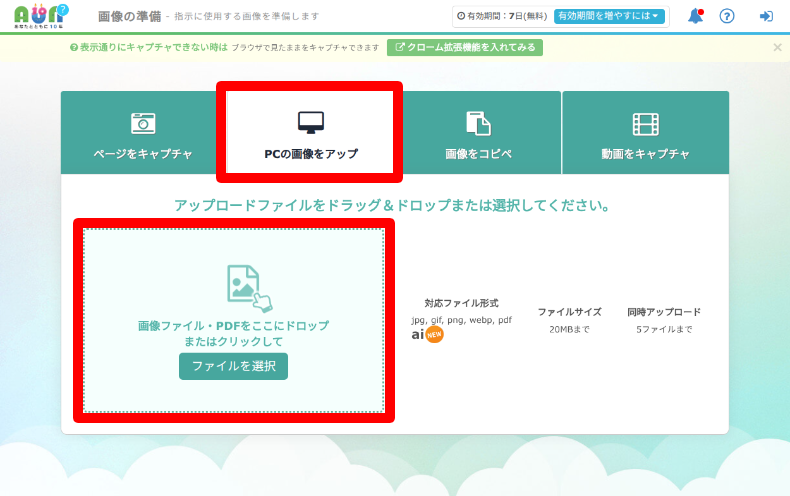Switch to the 画像をコピペ tab
790x496 pixels.
click(478, 133)
